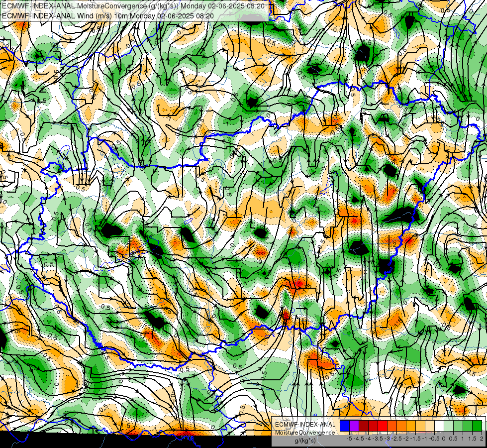Pick the darkest green legend swatch before 2
Screen dimensions: 487x448
(x=477, y=426)
